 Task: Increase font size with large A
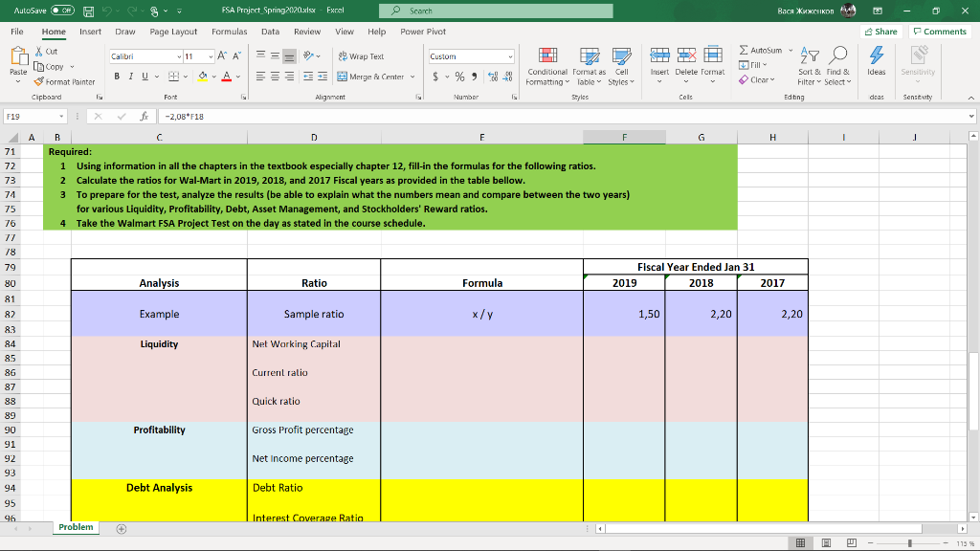222,56
